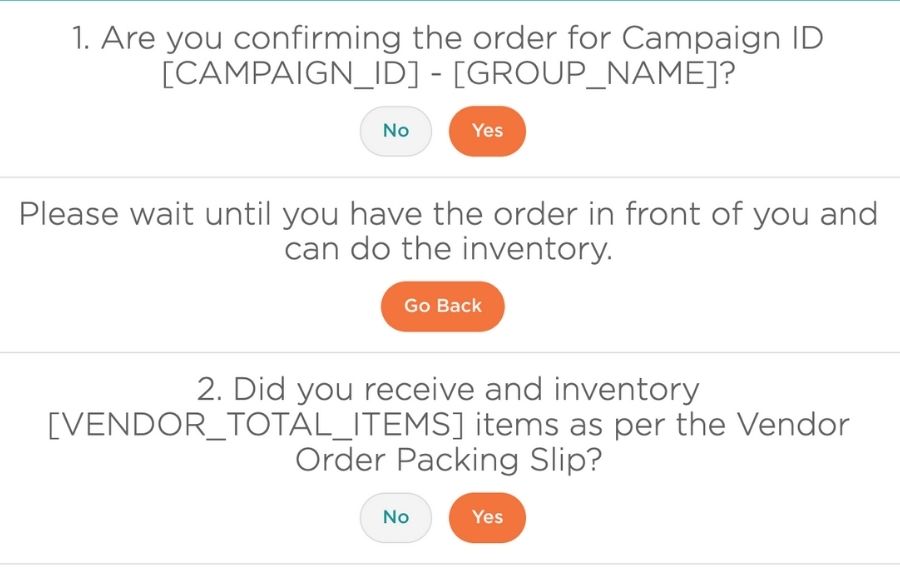This screenshot has width=900, height=570.
Task: Answer No to confirming the campaign order
Action: coord(396,131)
